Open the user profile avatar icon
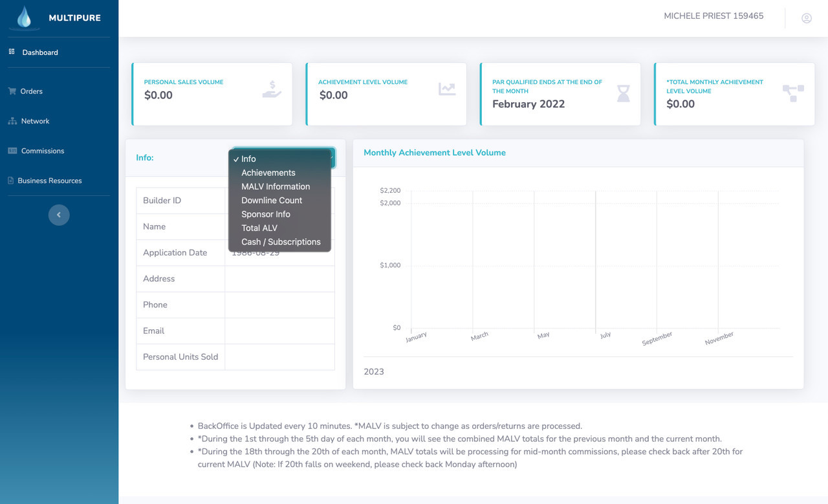Viewport: 828px width, 504px height. click(807, 18)
